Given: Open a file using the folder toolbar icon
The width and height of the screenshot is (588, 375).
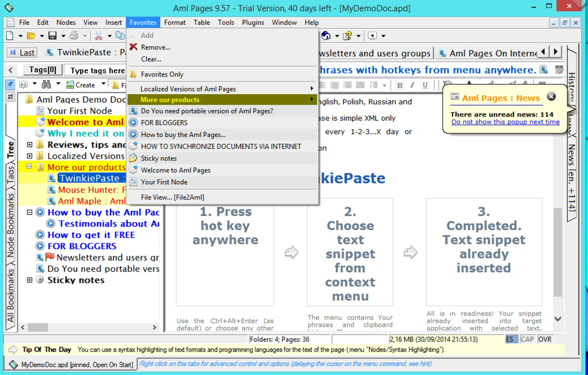Looking at the screenshot, I should pyautogui.click(x=30, y=36).
